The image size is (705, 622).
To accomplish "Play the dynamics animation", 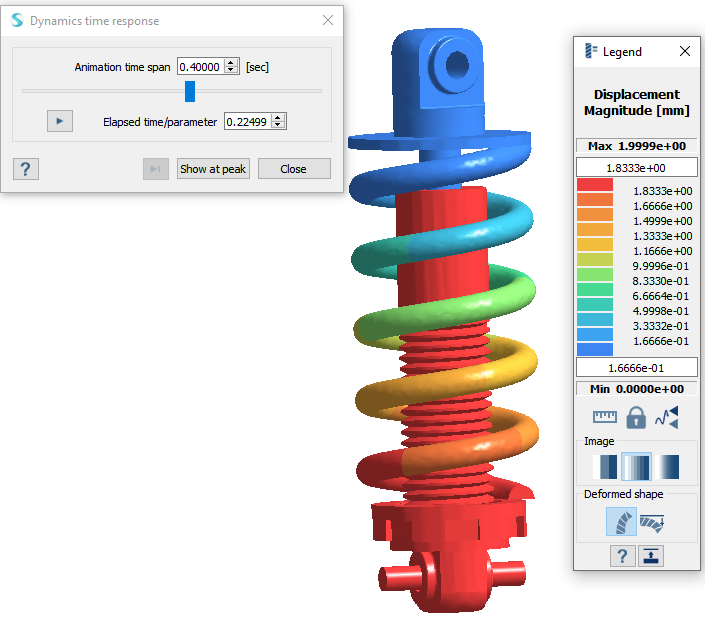I will tap(60, 121).
